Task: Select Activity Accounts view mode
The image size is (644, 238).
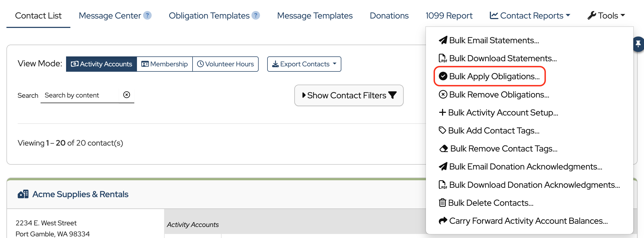Action: 102,64
